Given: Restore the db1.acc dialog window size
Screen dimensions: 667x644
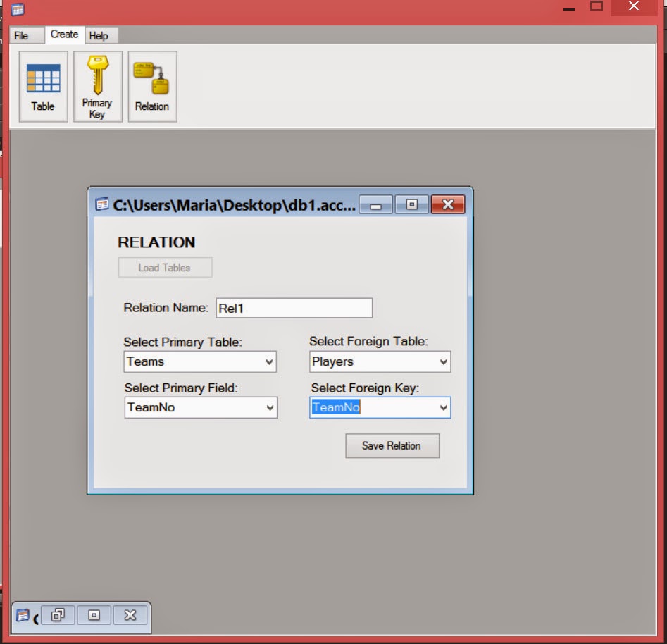Looking at the screenshot, I should tap(413, 204).
